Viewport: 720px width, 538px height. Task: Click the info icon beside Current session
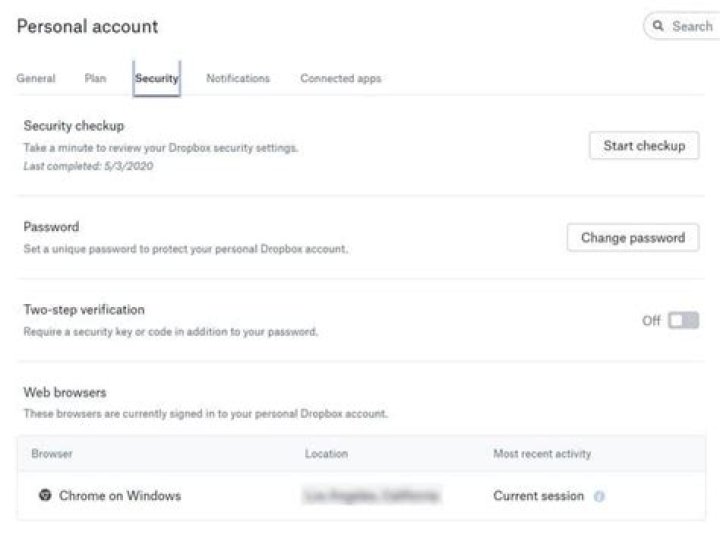[x=599, y=496]
